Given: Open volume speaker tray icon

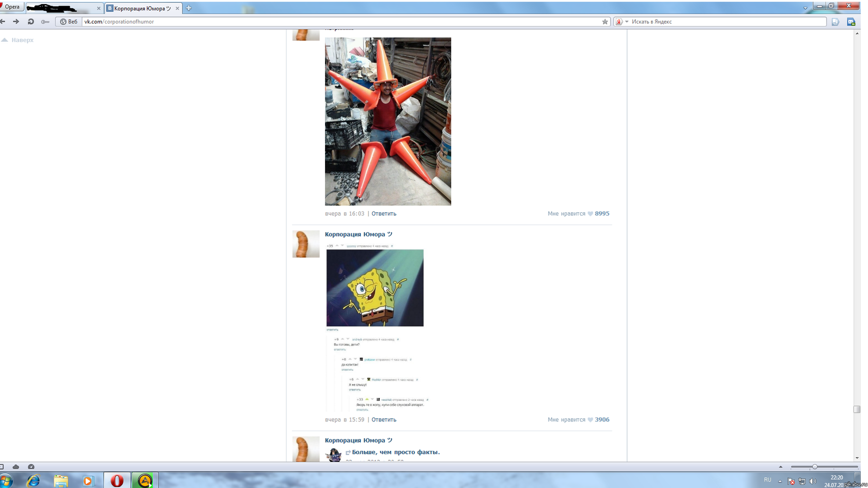Looking at the screenshot, I should pos(813,481).
